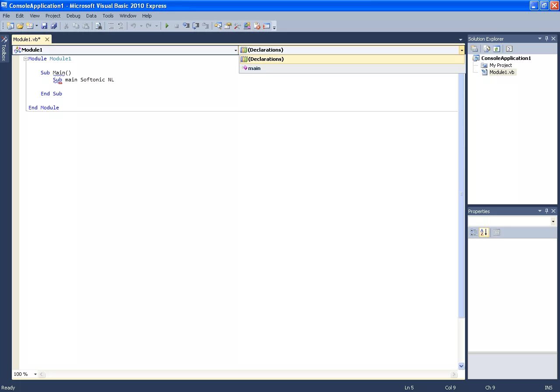Click the Cut scissors icon
The width and height of the screenshot is (560, 392).
pyautogui.click(x=66, y=26)
